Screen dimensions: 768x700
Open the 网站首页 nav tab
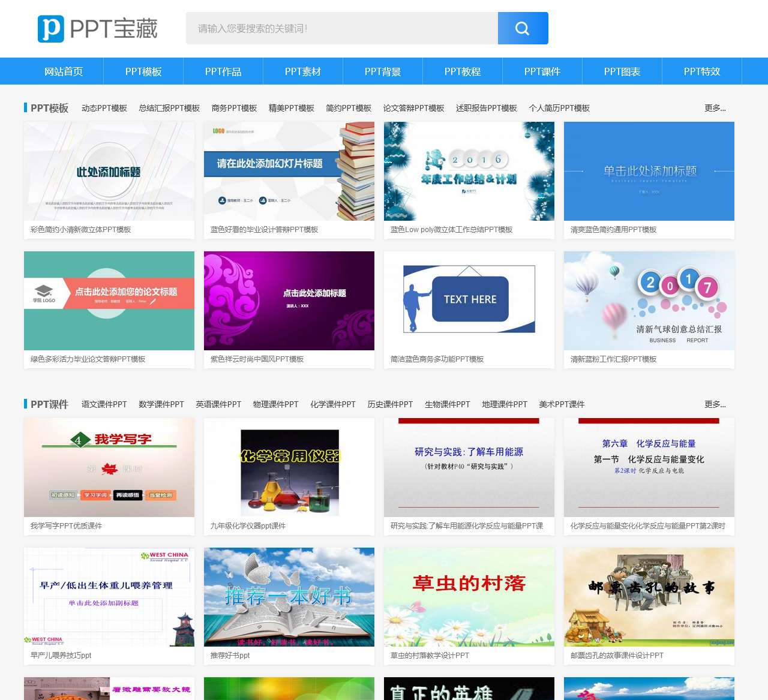(64, 71)
